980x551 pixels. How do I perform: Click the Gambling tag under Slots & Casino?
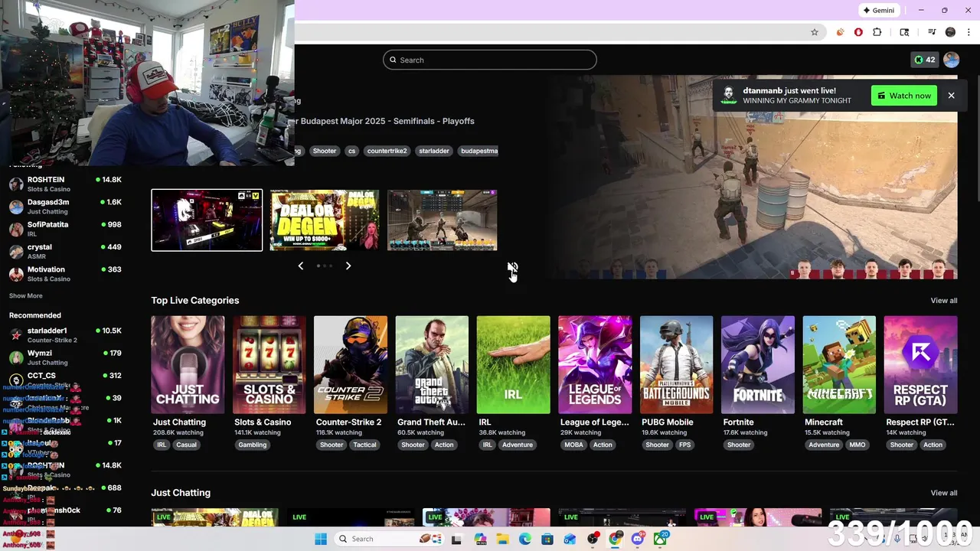point(253,445)
